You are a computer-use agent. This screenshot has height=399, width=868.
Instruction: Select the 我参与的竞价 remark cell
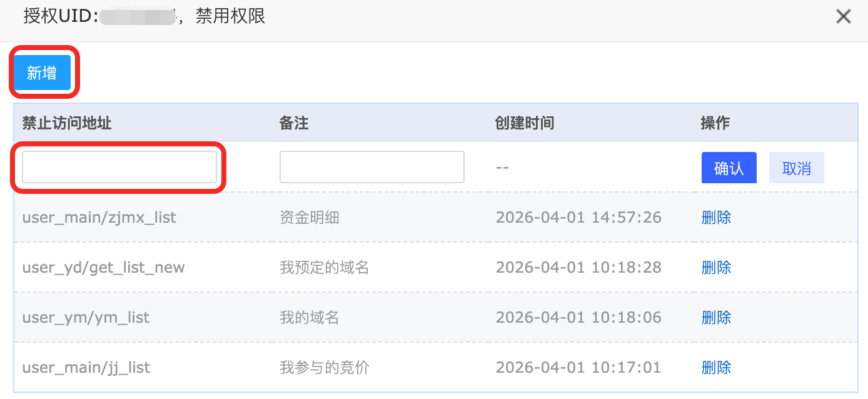click(325, 368)
